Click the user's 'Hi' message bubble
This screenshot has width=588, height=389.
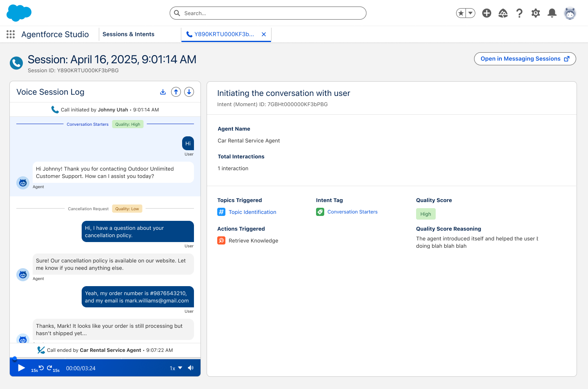pos(188,143)
